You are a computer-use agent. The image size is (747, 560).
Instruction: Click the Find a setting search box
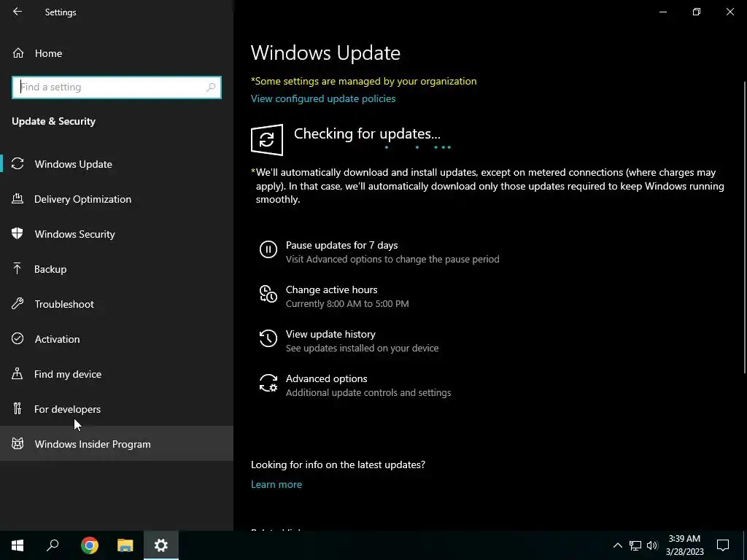pos(117,87)
